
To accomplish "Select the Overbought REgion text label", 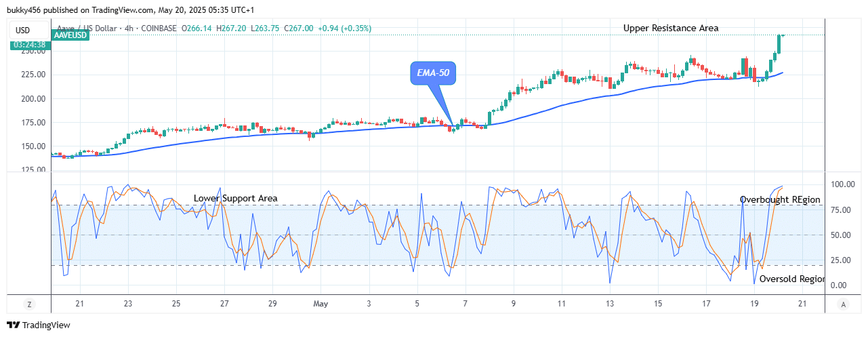I will tap(780, 199).
